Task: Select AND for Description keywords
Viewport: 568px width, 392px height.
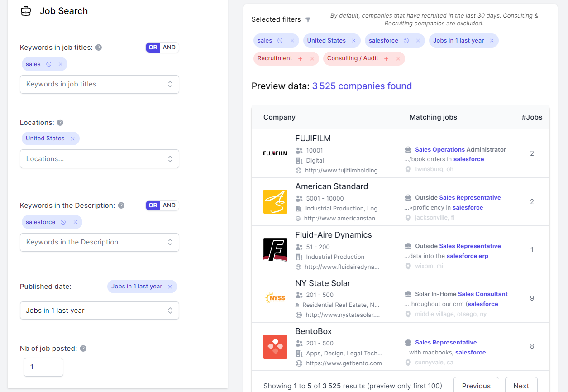Action: click(169, 206)
